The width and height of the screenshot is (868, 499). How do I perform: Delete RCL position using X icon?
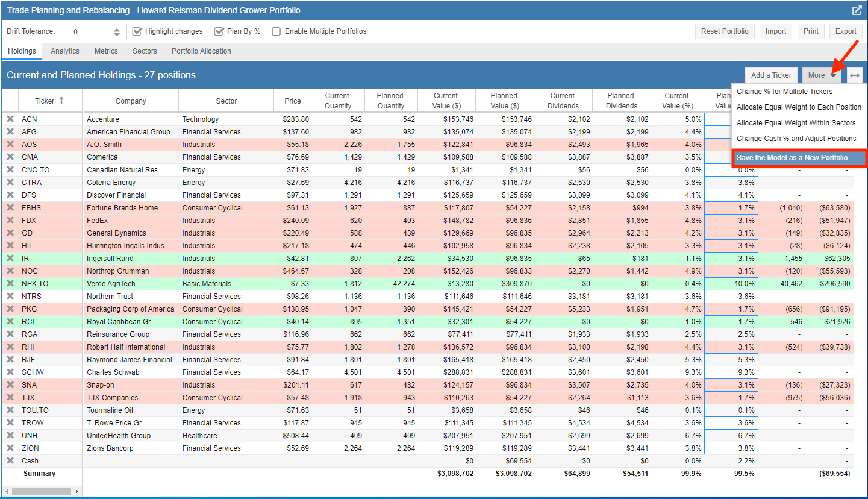tap(10, 322)
